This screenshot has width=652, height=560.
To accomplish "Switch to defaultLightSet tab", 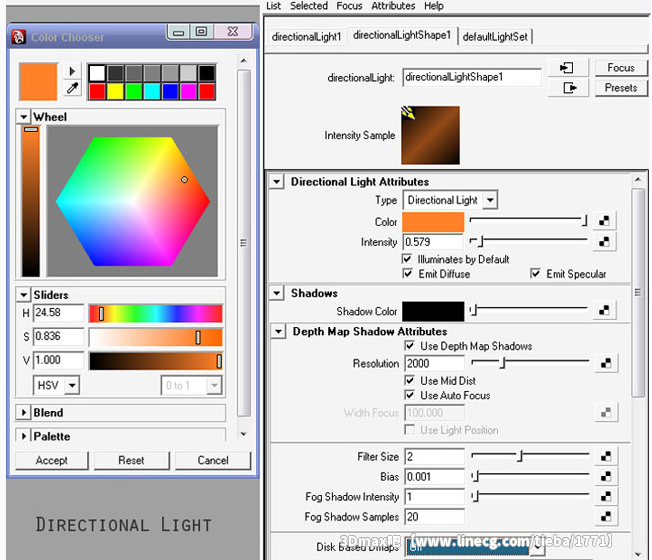I will pos(495,37).
